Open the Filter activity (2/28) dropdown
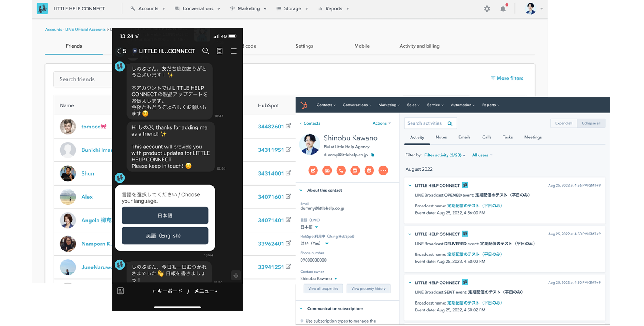Screen dimensions: 644x326 pos(445,155)
